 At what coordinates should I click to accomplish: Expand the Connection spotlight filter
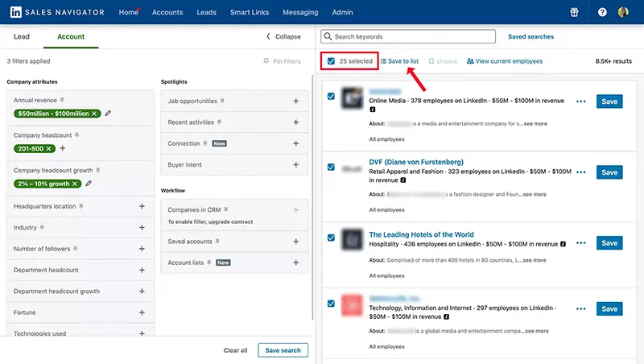point(295,143)
